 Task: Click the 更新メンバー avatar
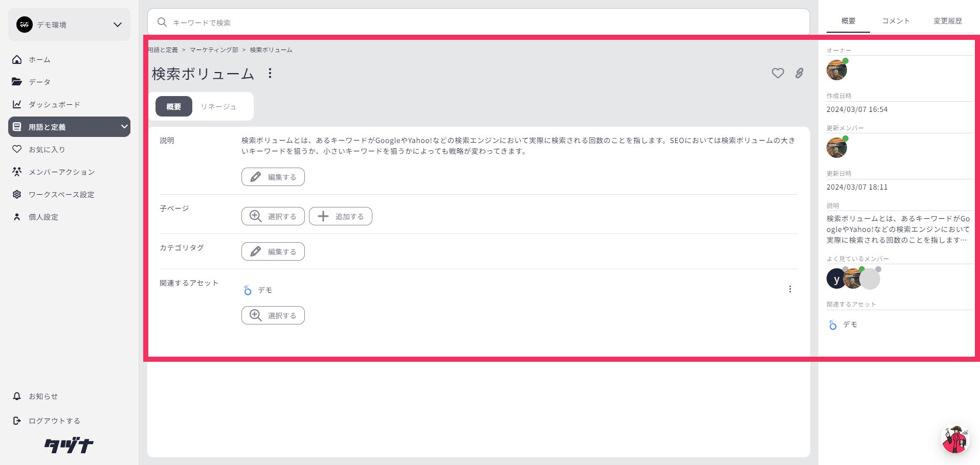tap(837, 148)
